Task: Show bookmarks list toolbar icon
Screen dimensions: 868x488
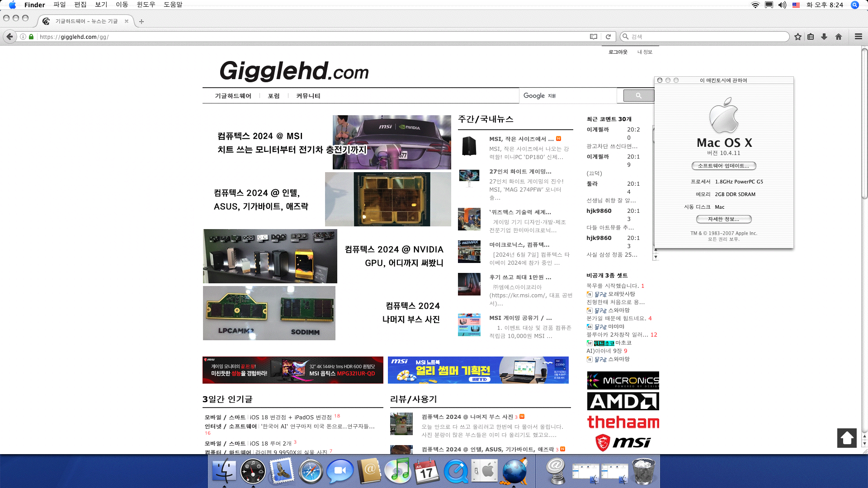Action: tap(811, 37)
